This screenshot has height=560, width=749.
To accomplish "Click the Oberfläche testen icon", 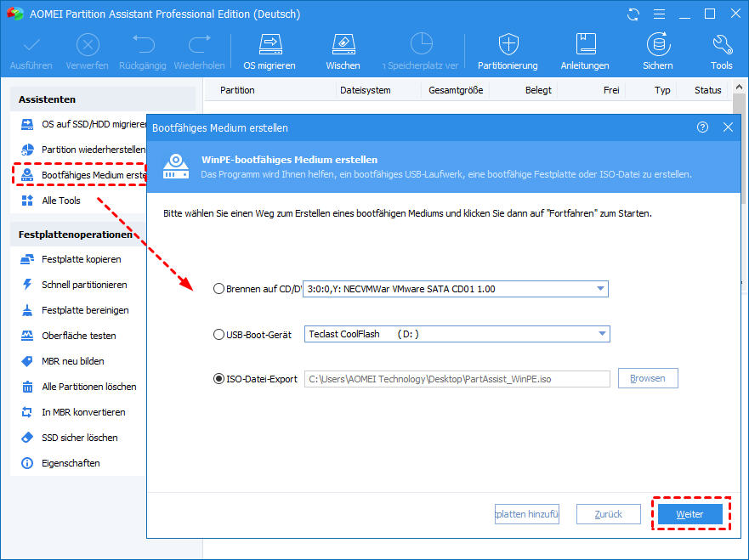I will (27, 336).
